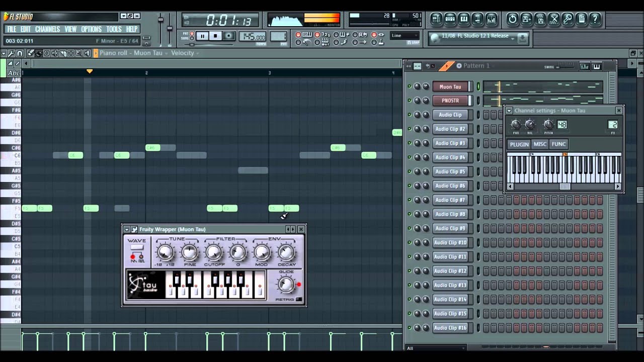Open the Line snap dropdown
Screen dimensions: 644x362
pos(405,35)
